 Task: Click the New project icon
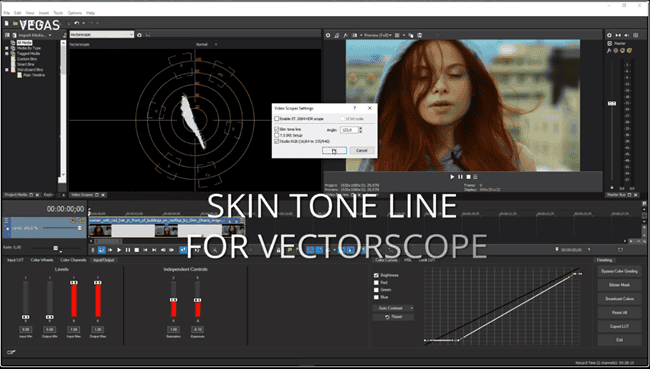(x=7, y=23)
